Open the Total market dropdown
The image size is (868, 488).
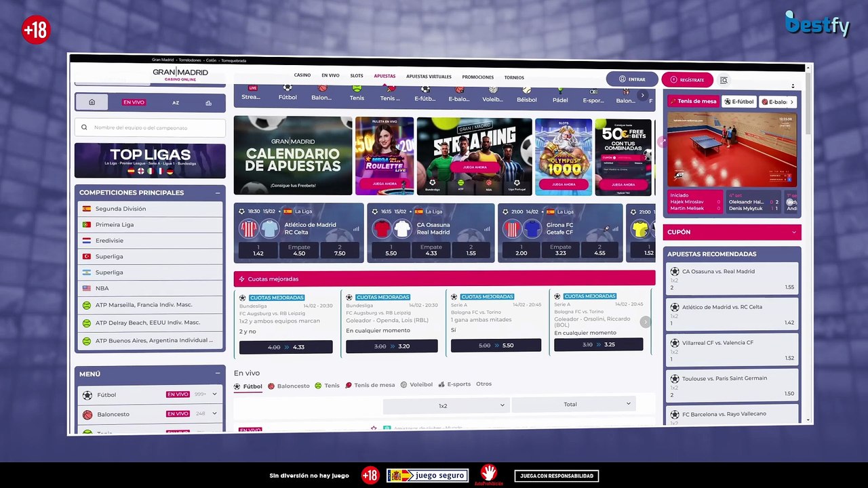point(574,404)
